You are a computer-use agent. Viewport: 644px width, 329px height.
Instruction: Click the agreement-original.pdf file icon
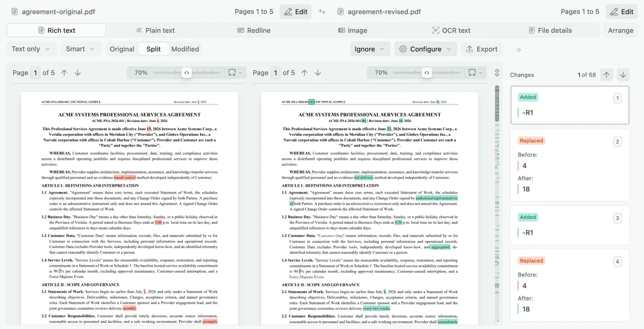15,11
